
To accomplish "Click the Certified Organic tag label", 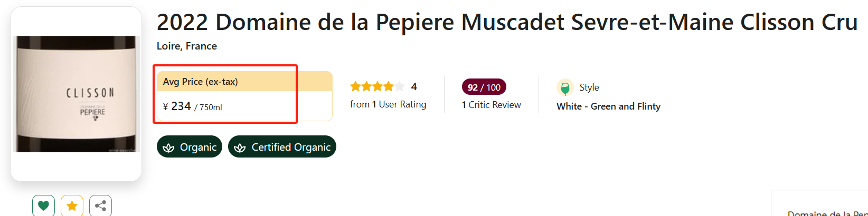I will [x=291, y=148].
